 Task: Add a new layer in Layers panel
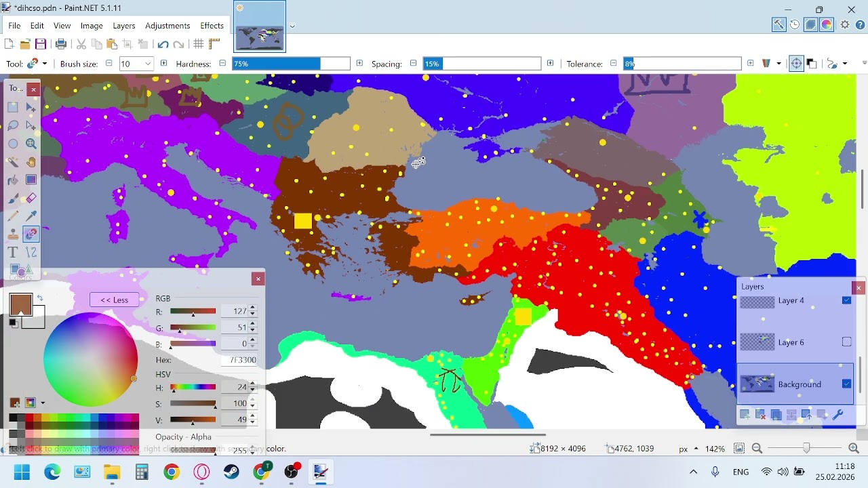(x=745, y=415)
